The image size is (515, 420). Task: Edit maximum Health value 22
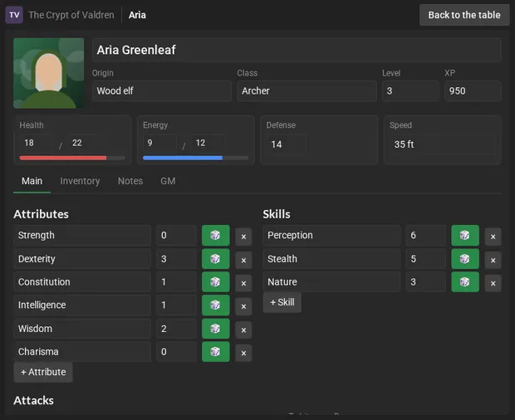[85, 143]
